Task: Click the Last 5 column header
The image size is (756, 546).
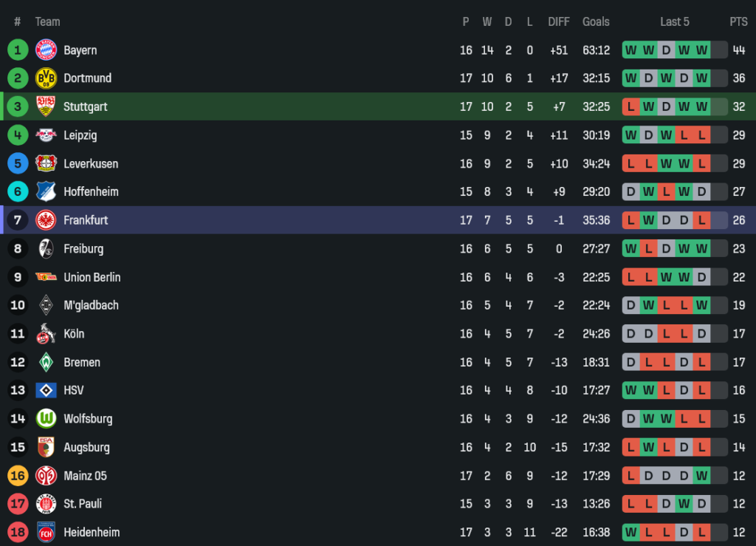Action: (x=675, y=21)
